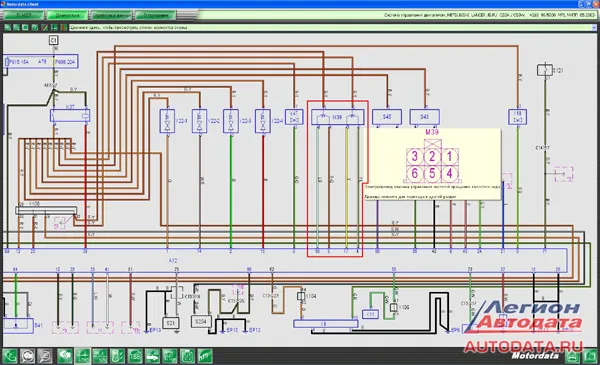
Task: Click the car with wrench icon
Action: 152,356
